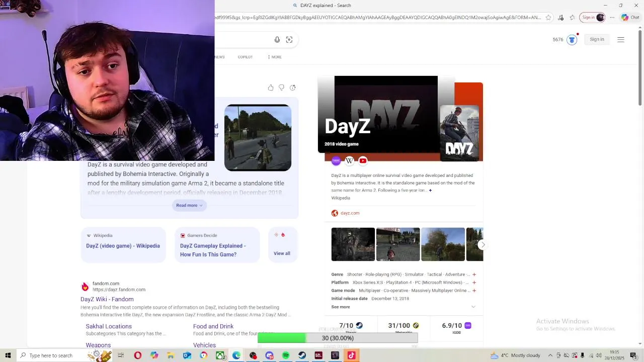The height and width of the screenshot is (362, 644).
Task: Open DayZ Wiki - Fandom result
Action: 107,299
